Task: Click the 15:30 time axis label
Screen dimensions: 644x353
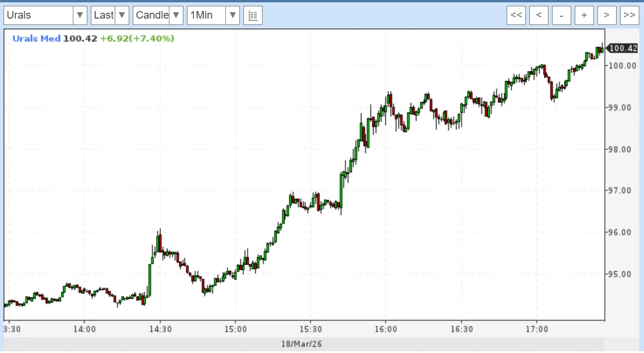Action: coord(310,329)
